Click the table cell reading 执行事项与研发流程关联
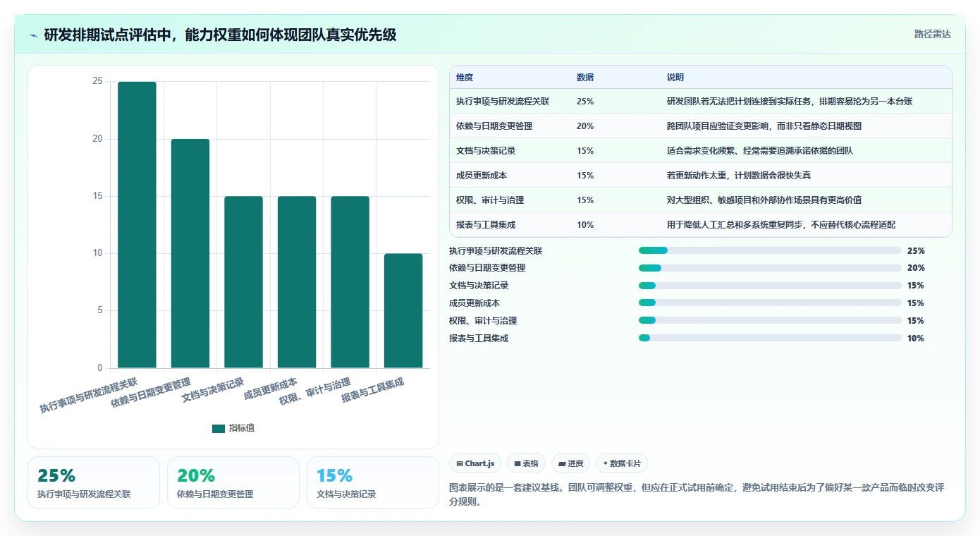 pos(503,102)
